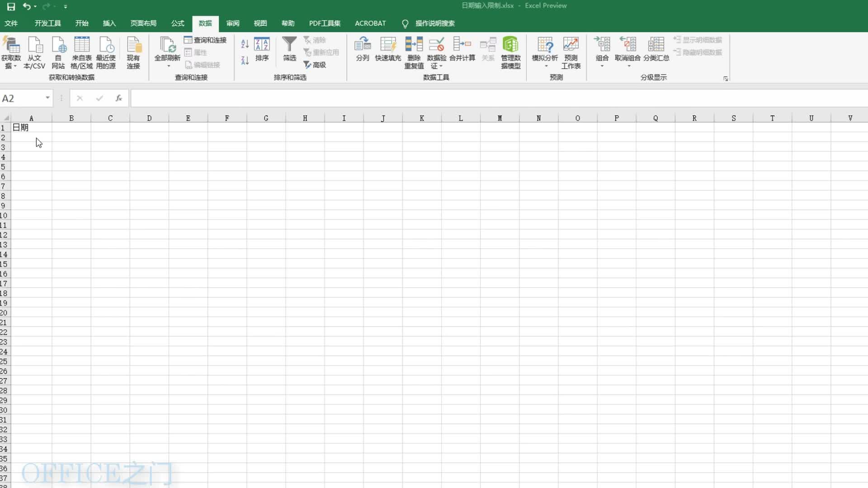Select row 20 header
Image resolution: width=868 pixels, height=488 pixels.
click(4, 313)
